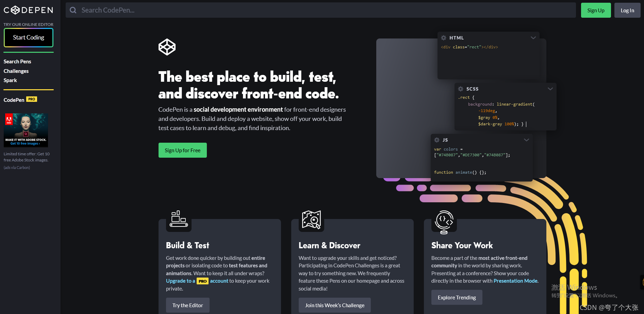Click the Learn & Discover heading

coord(329,246)
